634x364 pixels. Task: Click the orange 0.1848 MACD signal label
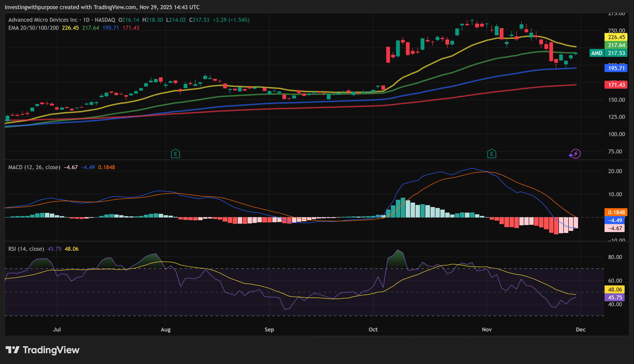tap(616, 212)
